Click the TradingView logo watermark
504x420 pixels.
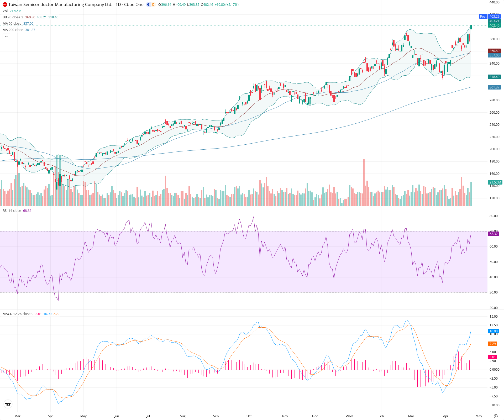pyautogui.click(x=8, y=404)
